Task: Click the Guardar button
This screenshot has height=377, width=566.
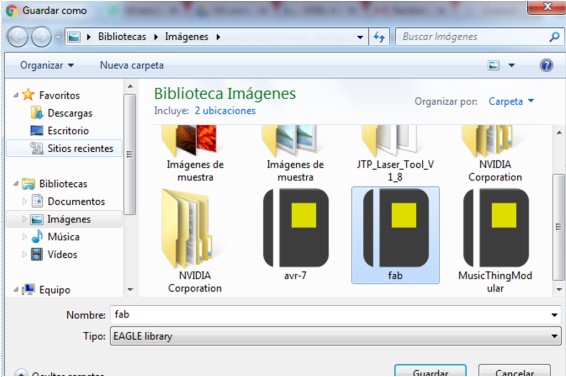Action: tap(430, 370)
